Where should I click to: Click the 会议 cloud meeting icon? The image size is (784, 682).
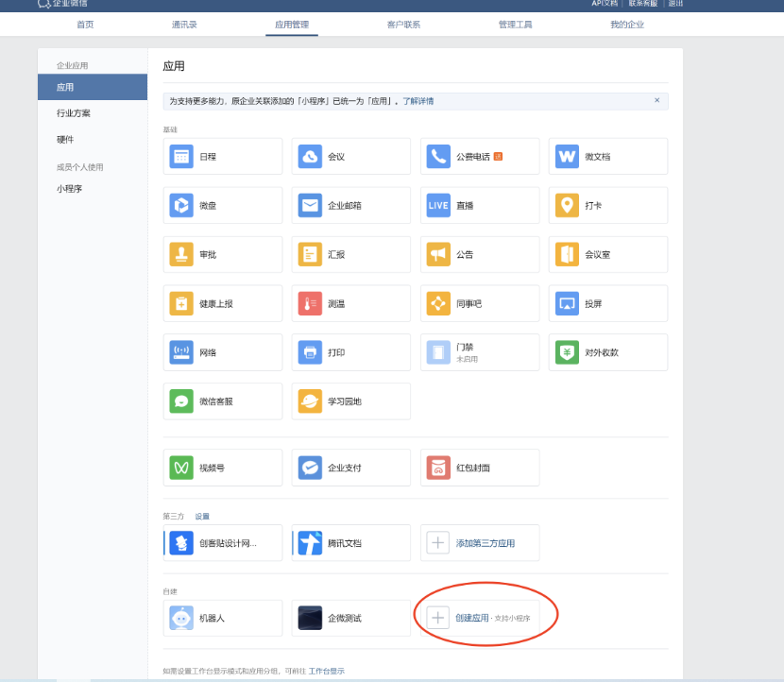(310, 157)
